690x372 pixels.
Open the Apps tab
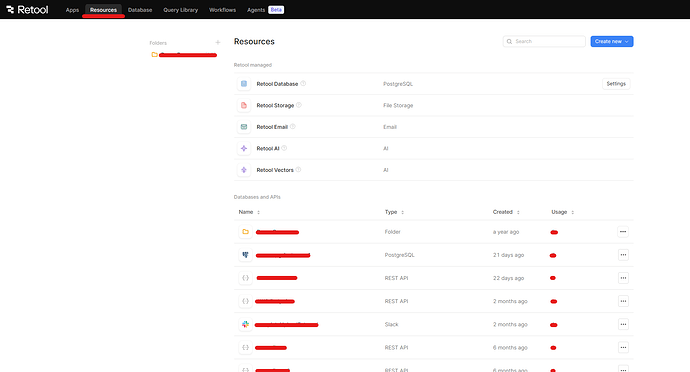(x=72, y=10)
